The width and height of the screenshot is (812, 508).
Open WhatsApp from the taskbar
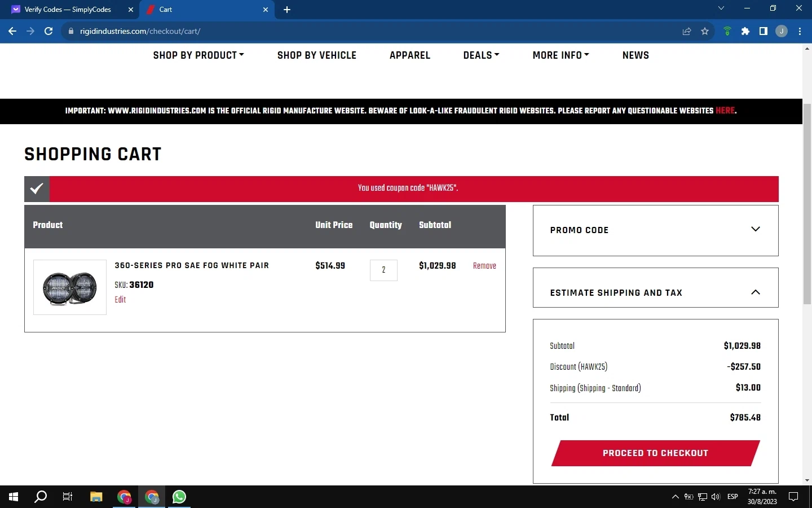pos(179,497)
